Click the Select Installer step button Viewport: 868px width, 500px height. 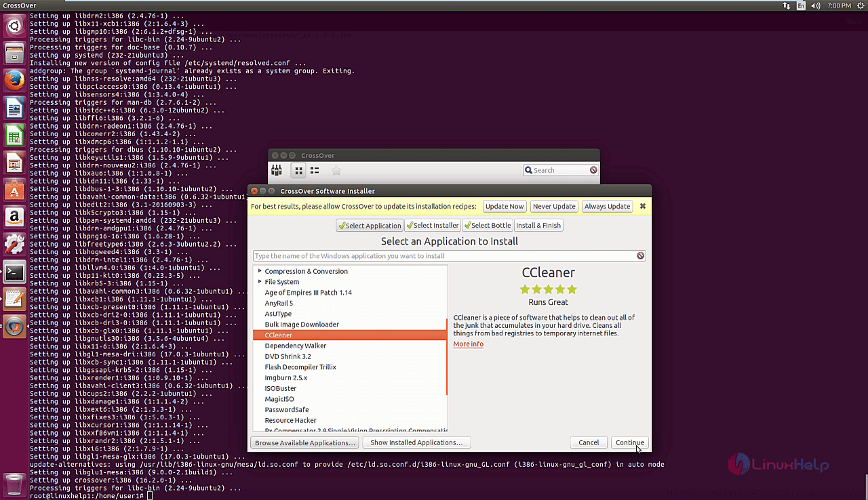click(x=433, y=226)
